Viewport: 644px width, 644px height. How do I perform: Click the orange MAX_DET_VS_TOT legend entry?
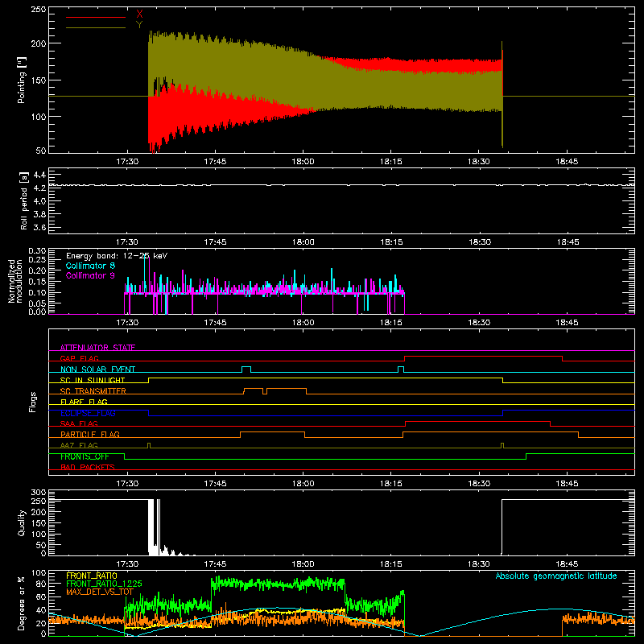point(100,592)
